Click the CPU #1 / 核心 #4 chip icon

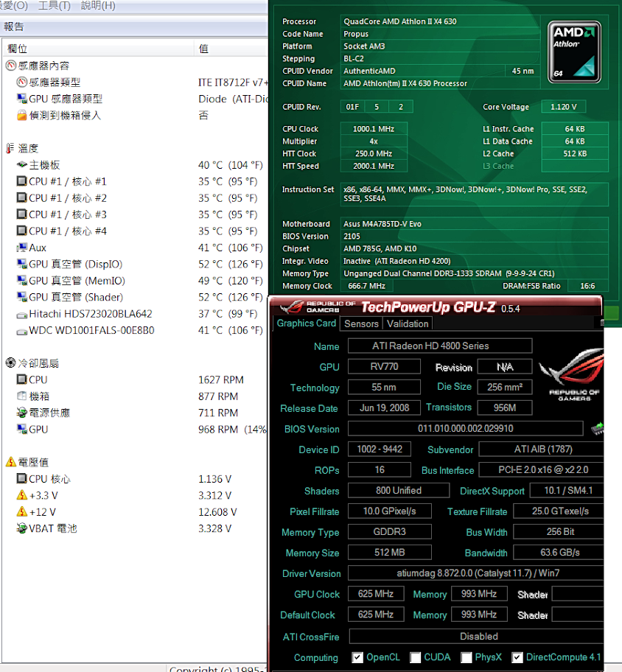tap(21, 231)
